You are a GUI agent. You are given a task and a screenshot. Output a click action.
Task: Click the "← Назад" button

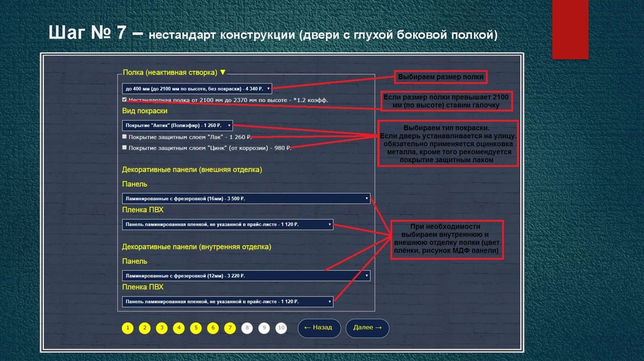click(319, 328)
